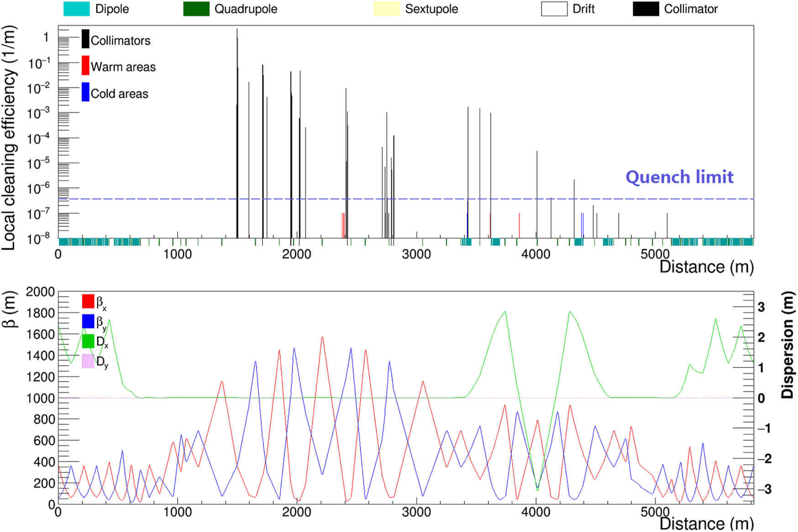This screenshot has height=532, width=798.
Task: Select the blue βy legend swatch
Action: [88, 321]
